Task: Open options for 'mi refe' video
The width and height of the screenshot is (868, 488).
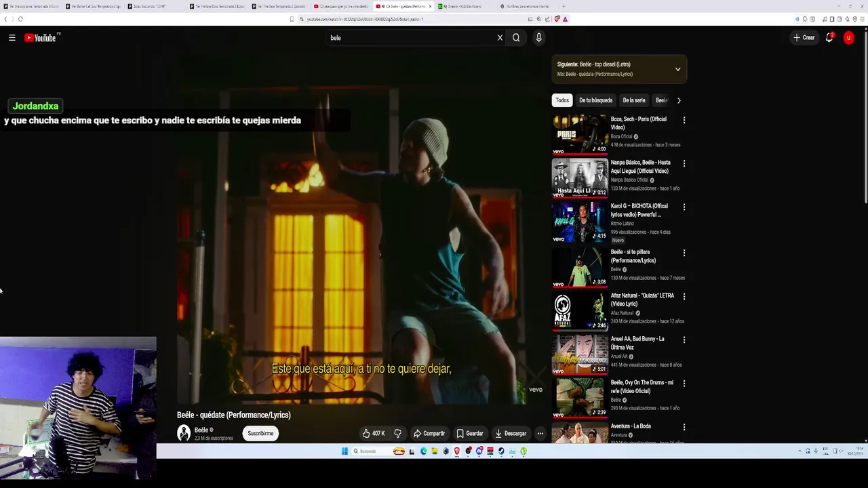Action: pos(684,383)
